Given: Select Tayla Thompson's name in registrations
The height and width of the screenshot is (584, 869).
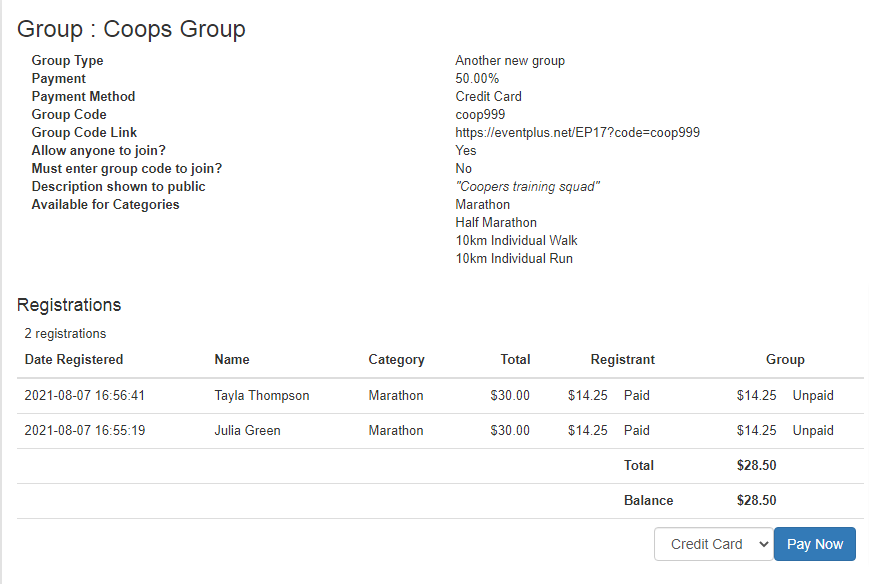Looking at the screenshot, I should click(261, 395).
